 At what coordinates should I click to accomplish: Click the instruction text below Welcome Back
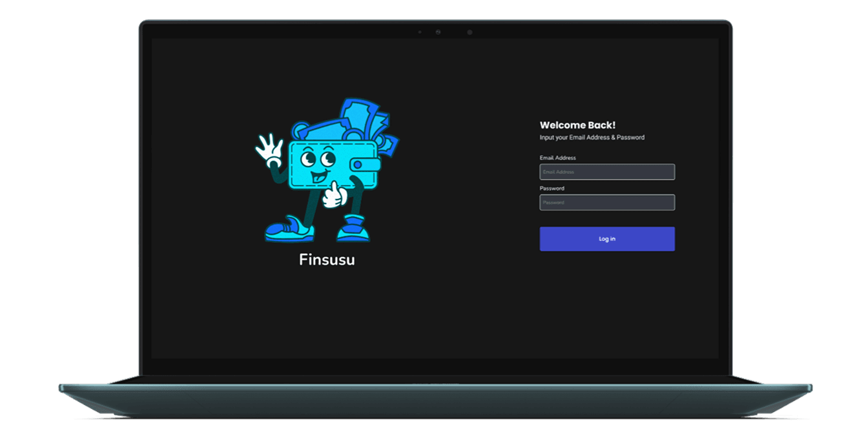point(592,137)
